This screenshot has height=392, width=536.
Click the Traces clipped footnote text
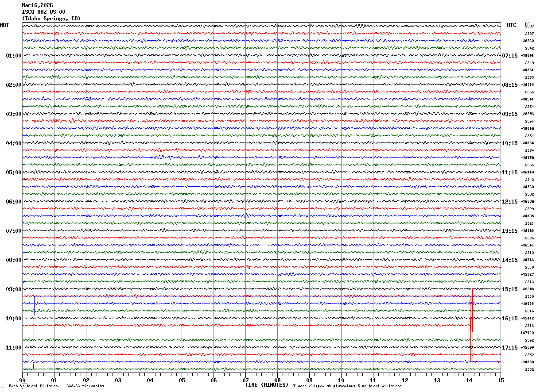pyautogui.click(x=347, y=386)
